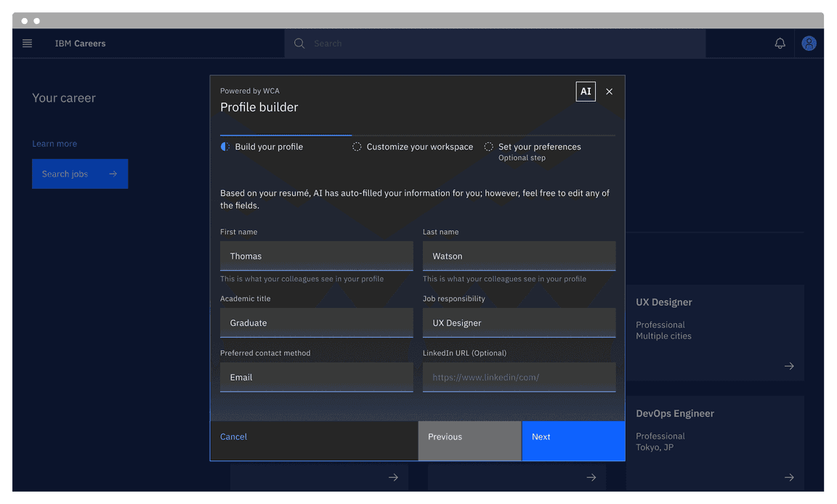Click the blue progress bar above Build your profile

point(286,135)
